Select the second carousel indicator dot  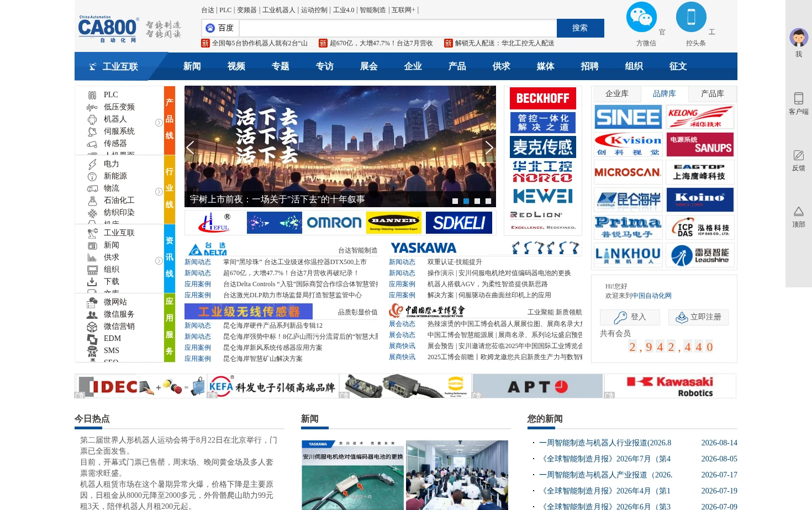coord(466,201)
